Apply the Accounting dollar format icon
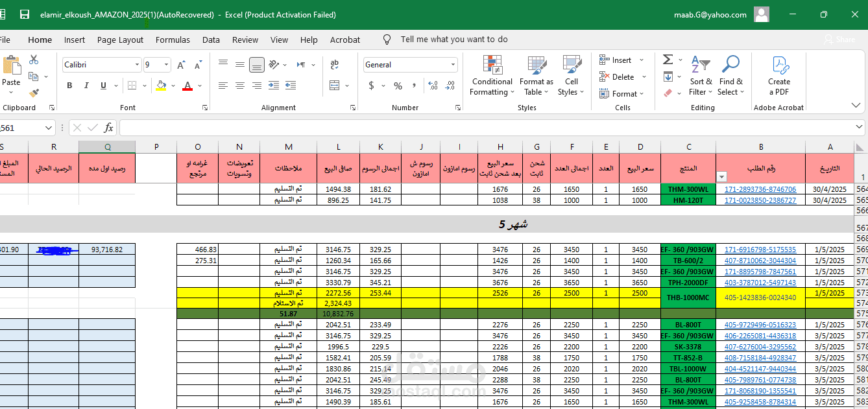Viewport: 868px width, 409px height. (372, 86)
